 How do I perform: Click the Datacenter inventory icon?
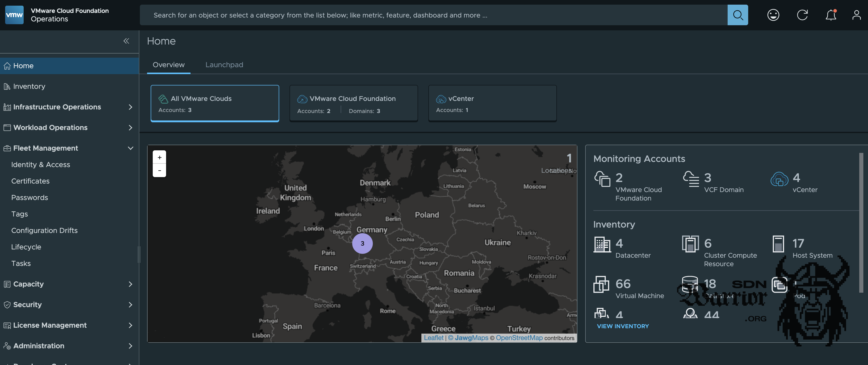click(602, 245)
